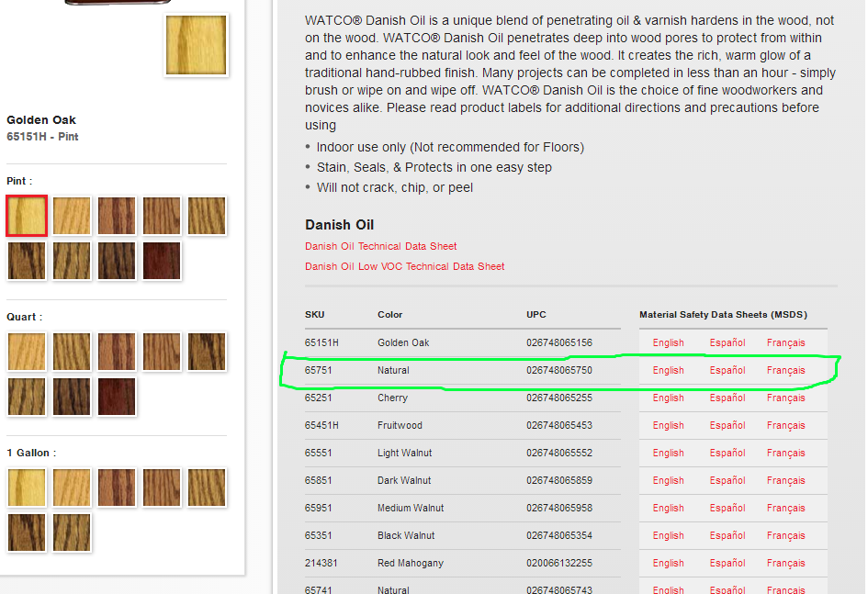The height and width of the screenshot is (594, 868).
Task: Open Français MSDS for Medium Walnut
Action: [786, 509]
